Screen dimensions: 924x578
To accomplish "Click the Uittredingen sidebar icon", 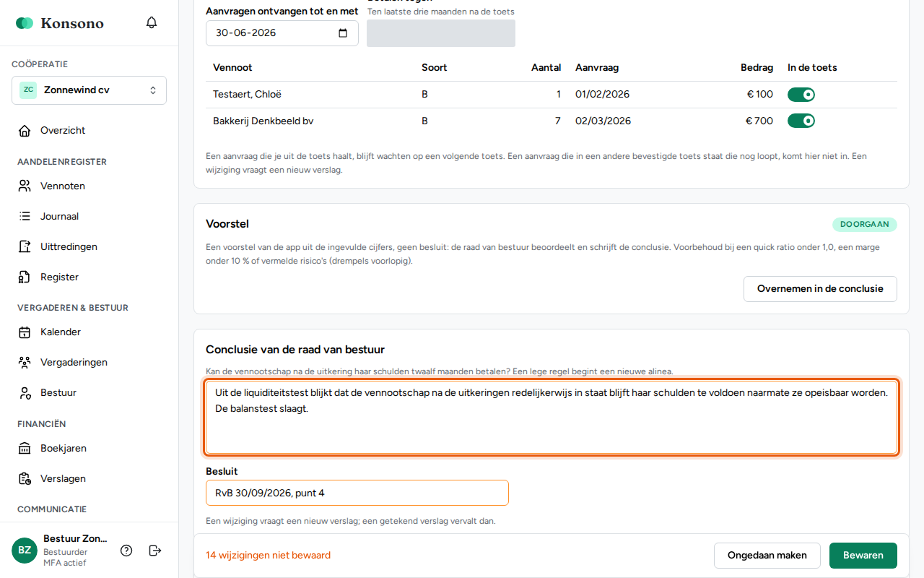I will point(25,247).
